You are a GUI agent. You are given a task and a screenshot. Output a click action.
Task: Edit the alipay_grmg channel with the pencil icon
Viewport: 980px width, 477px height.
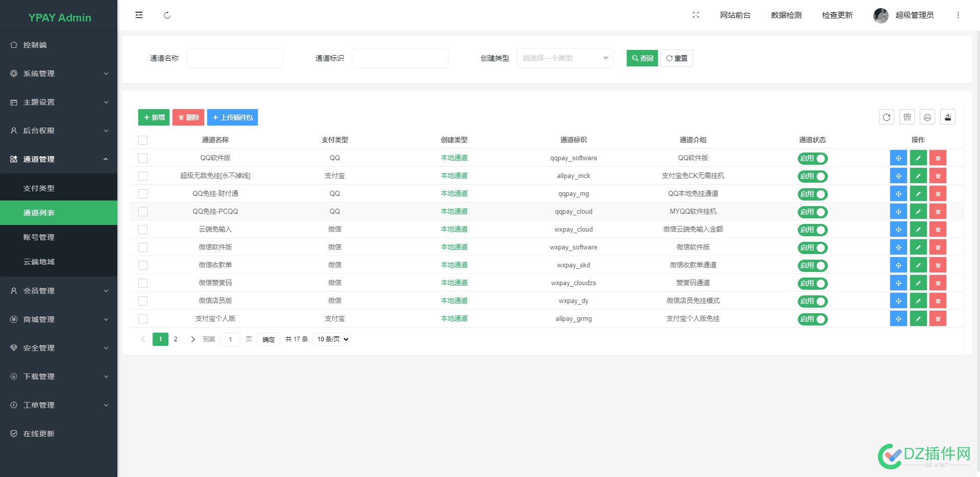918,319
